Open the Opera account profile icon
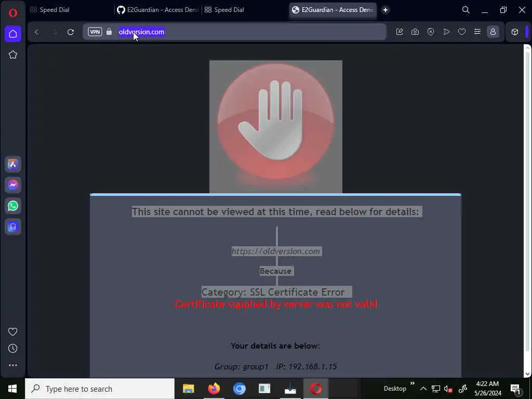532x399 pixels. tap(493, 32)
